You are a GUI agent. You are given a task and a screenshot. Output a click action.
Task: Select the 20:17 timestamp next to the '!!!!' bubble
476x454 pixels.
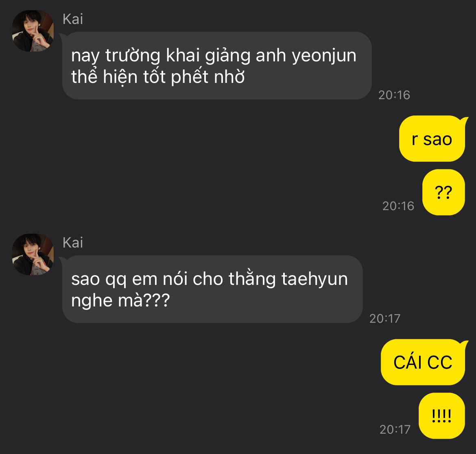(395, 430)
